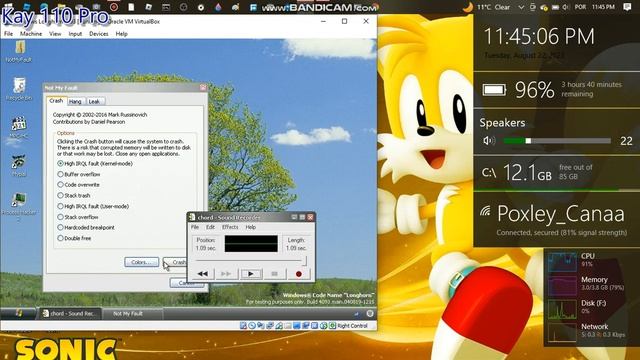
Task: Click VirtualBox mouse integration green icon
Action: click(324, 326)
